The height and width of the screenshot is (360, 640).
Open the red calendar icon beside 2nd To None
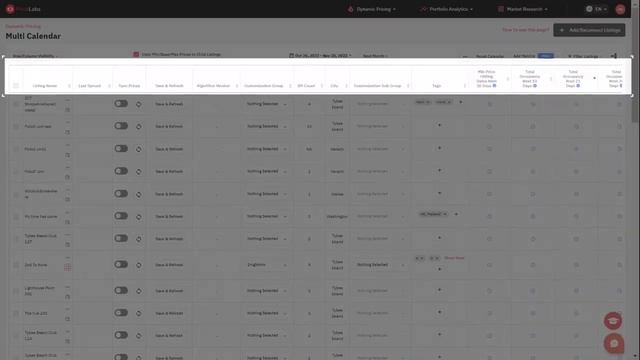coord(67,267)
